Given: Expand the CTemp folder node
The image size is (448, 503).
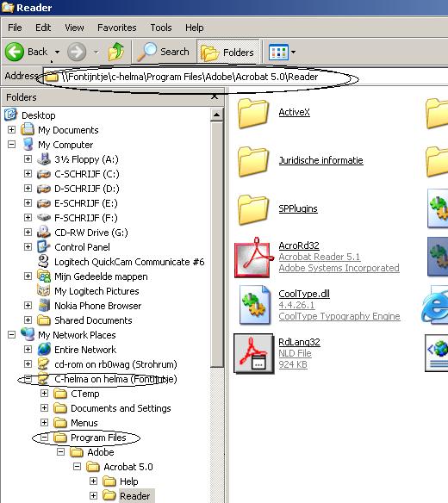Looking at the screenshot, I should click(x=44, y=394).
